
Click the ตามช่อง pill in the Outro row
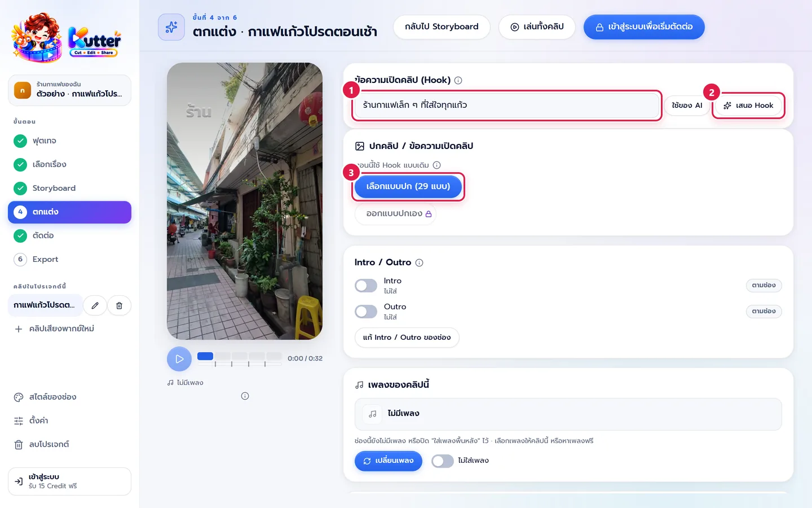click(x=764, y=312)
